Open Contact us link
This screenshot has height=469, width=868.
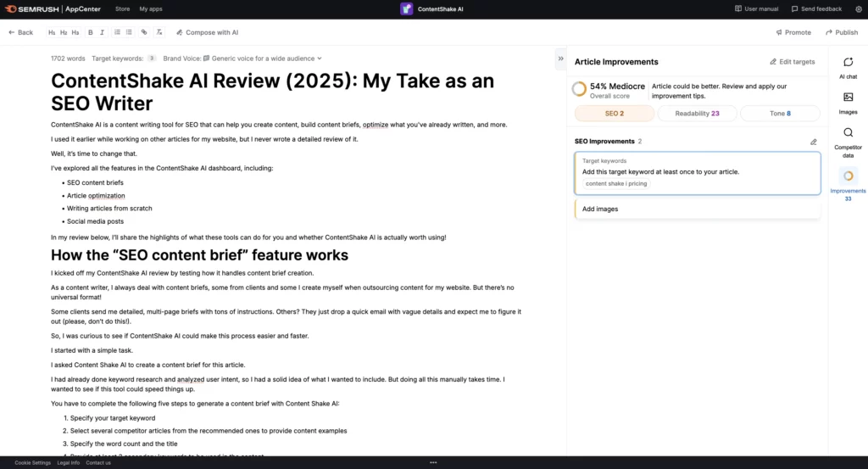pyautogui.click(x=98, y=463)
